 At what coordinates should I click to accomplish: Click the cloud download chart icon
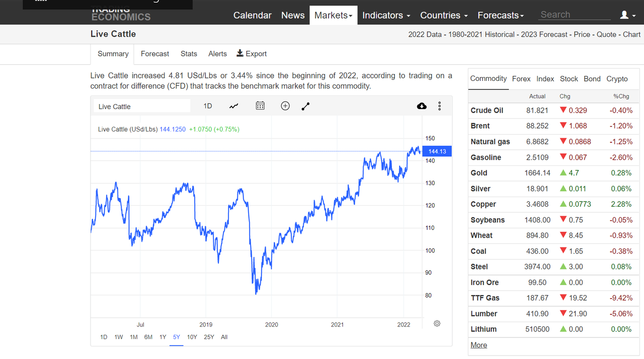pyautogui.click(x=422, y=106)
